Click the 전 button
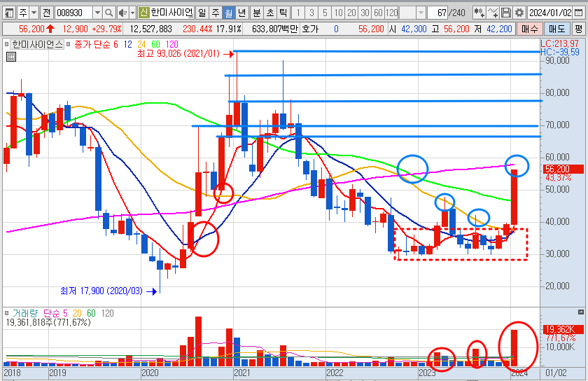588x381 pixels. click(46, 13)
